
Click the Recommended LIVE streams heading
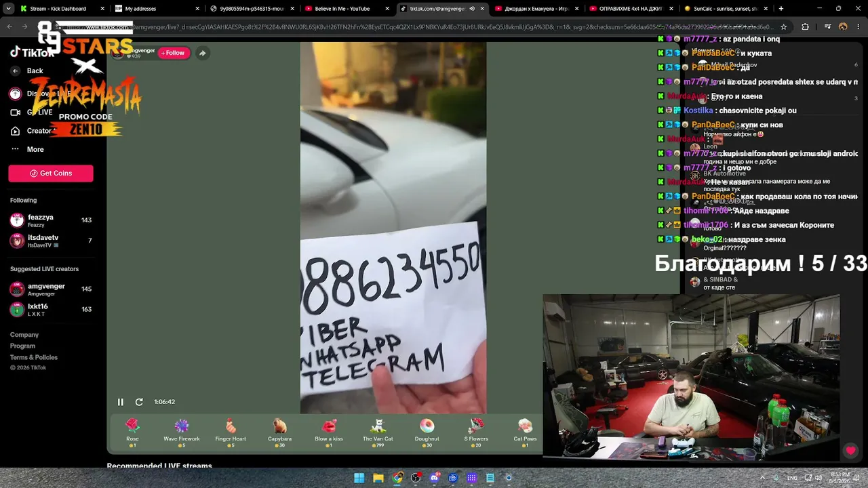point(159,466)
